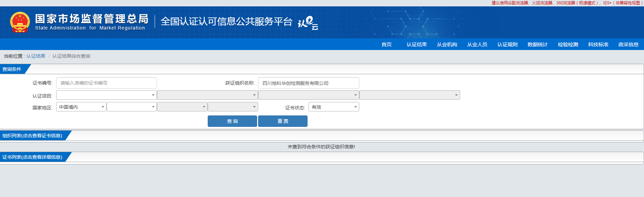The width and height of the screenshot is (644, 197).
Task: Focus the 证书编号 input field
Action: point(107,83)
